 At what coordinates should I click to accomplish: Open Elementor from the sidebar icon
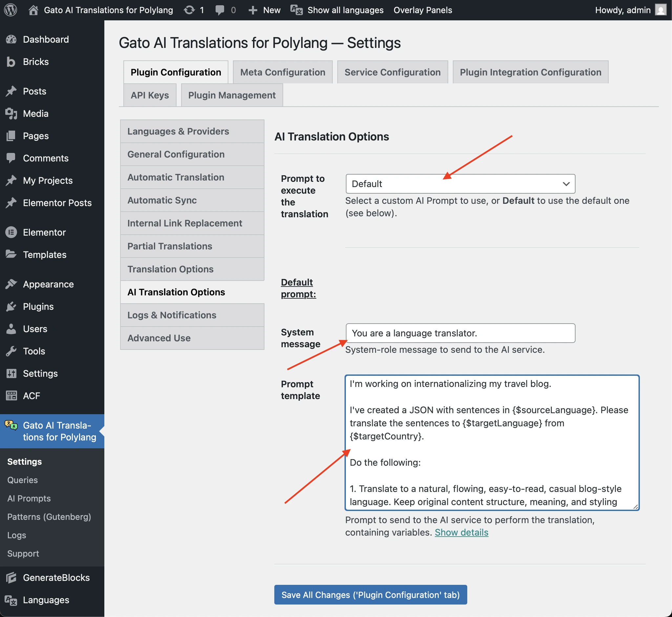pos(12,232)
